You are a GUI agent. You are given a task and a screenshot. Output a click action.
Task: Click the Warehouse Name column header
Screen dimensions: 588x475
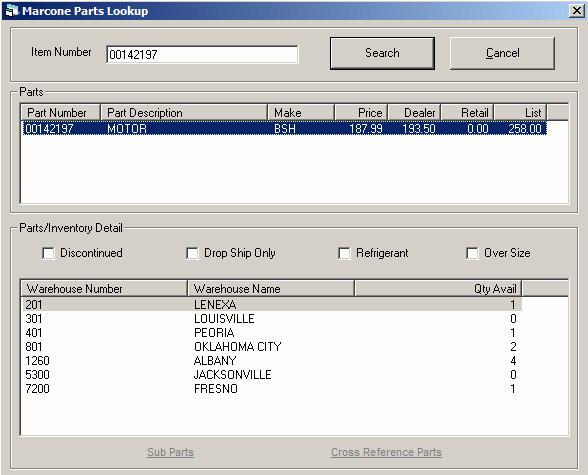pos(271,288)
